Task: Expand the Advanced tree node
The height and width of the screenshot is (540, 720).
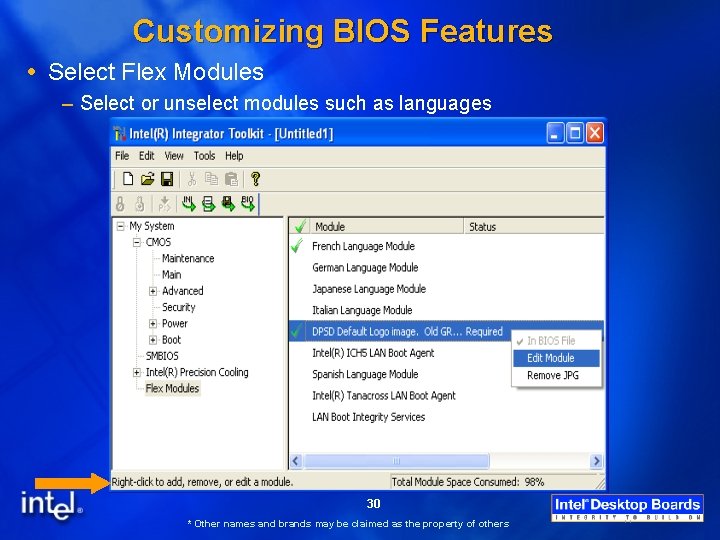Action: (x=153, y=291)
